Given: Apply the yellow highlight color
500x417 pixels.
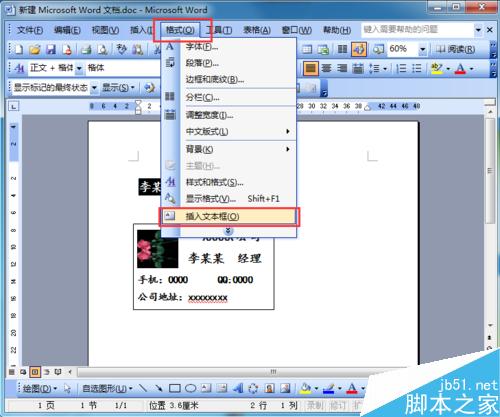Looking at the screenshot, I should pos(437,68).
